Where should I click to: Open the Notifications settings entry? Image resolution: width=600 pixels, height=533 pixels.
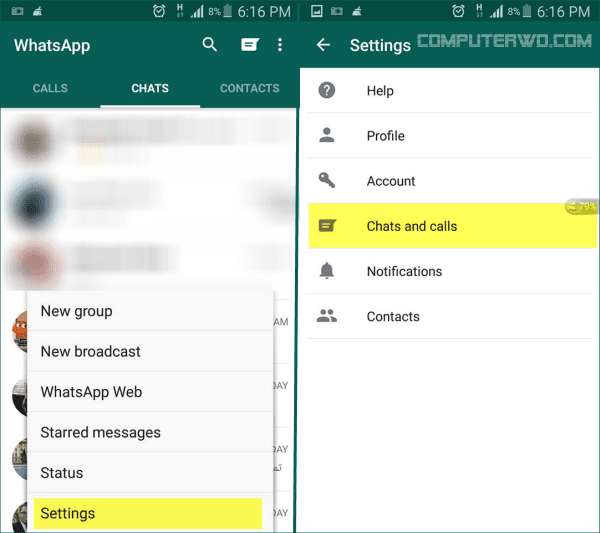click(x=450, y=271)
